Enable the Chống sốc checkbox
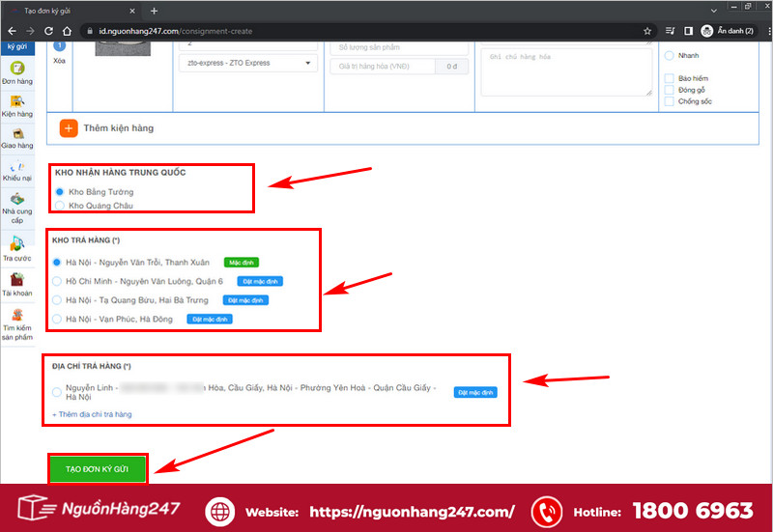The width and height of the screenshot is (773, 532). (669, 101)
